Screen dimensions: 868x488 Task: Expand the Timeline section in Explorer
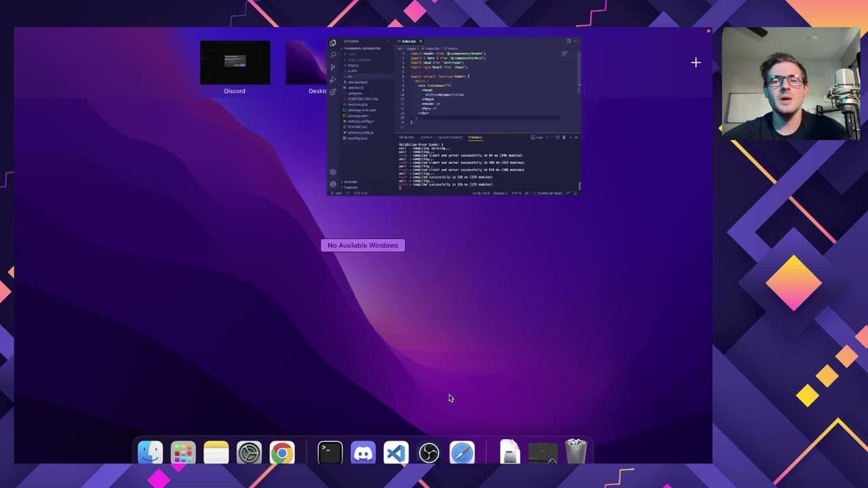click(x=351, y=187)
